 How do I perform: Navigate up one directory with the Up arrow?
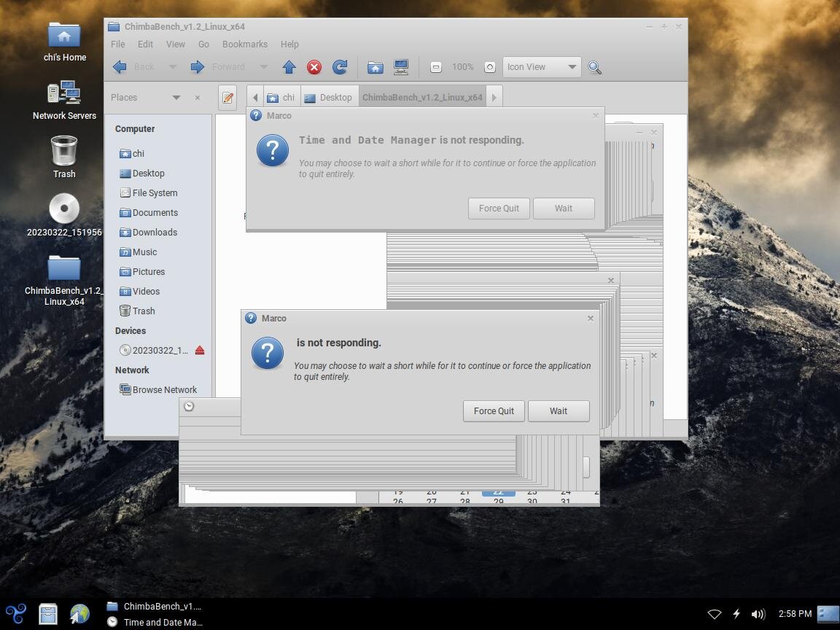[289, 66]
